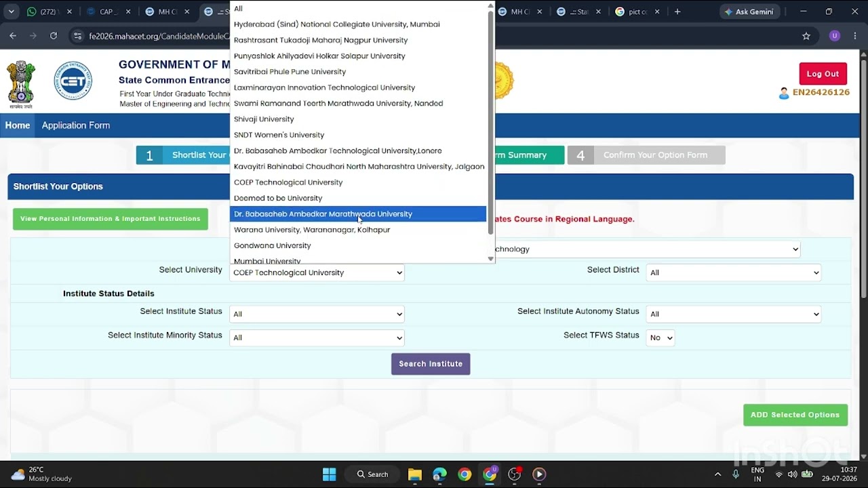The width and height of the screenshot is (868, 488).
Task: Expand the Select Institute Autonomy Status dropdown
Action: point(733,314)
